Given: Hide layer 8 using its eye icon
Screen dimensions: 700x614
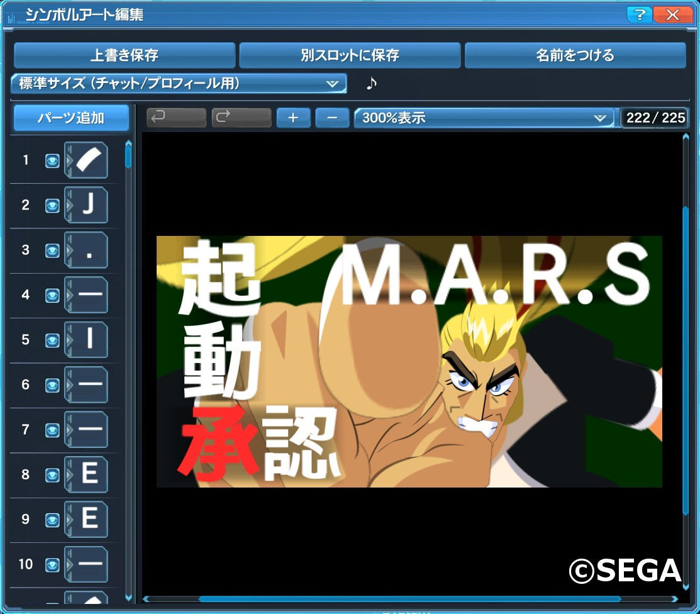Looking at the screenshot, I should click(x=52, y=476).
